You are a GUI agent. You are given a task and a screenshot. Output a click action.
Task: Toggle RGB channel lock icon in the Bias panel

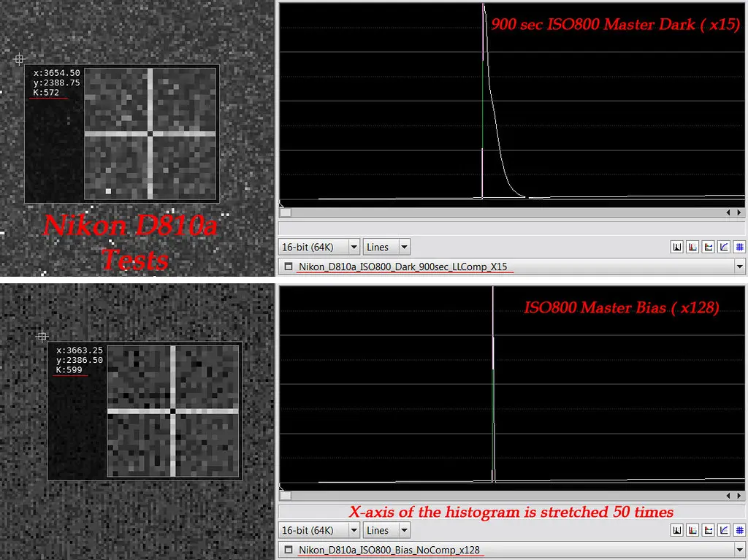coord(709,530)
